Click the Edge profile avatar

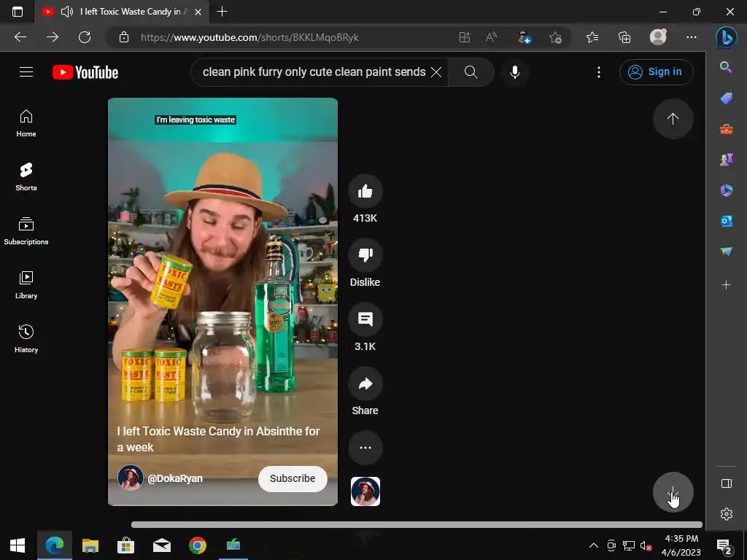pyautogui.click(x=658, y=36)
